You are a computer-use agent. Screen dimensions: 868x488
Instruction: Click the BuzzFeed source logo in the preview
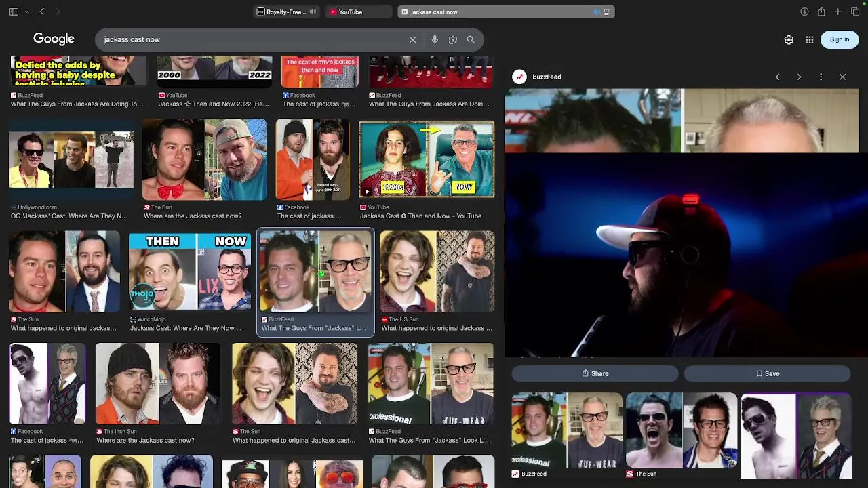(x=519, y=77)
